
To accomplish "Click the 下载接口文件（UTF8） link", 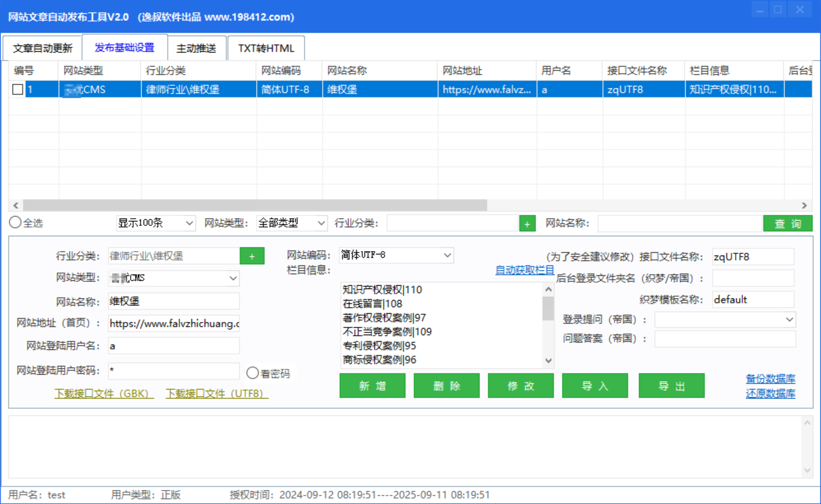I will [x=217, y=394].
